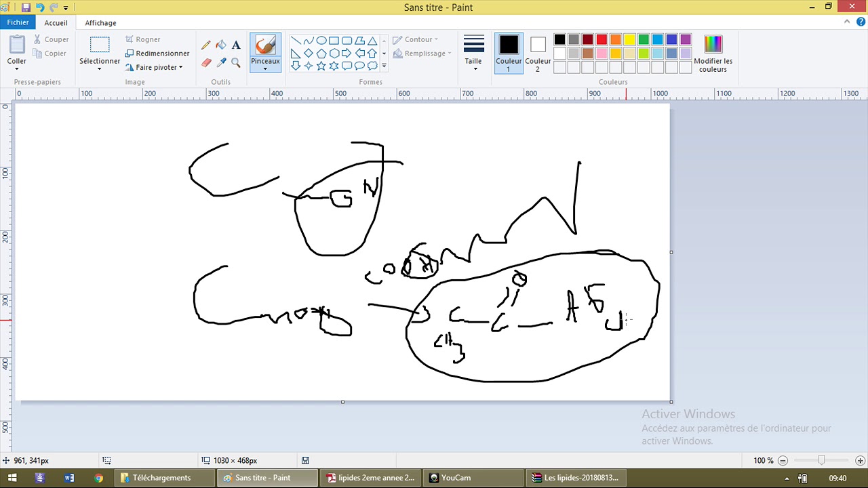Select the Pencil tool
The image size is (868, 488).
click(x=206, y=45)
